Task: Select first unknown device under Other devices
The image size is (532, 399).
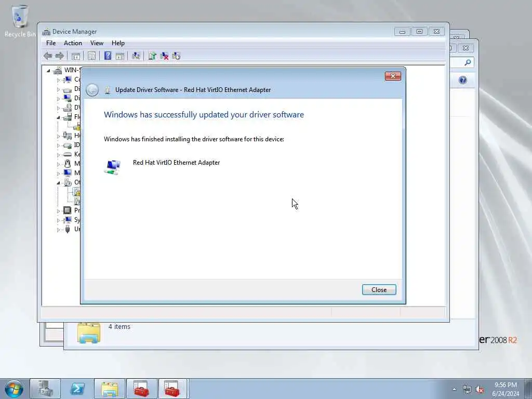Action: pos(77,192)
